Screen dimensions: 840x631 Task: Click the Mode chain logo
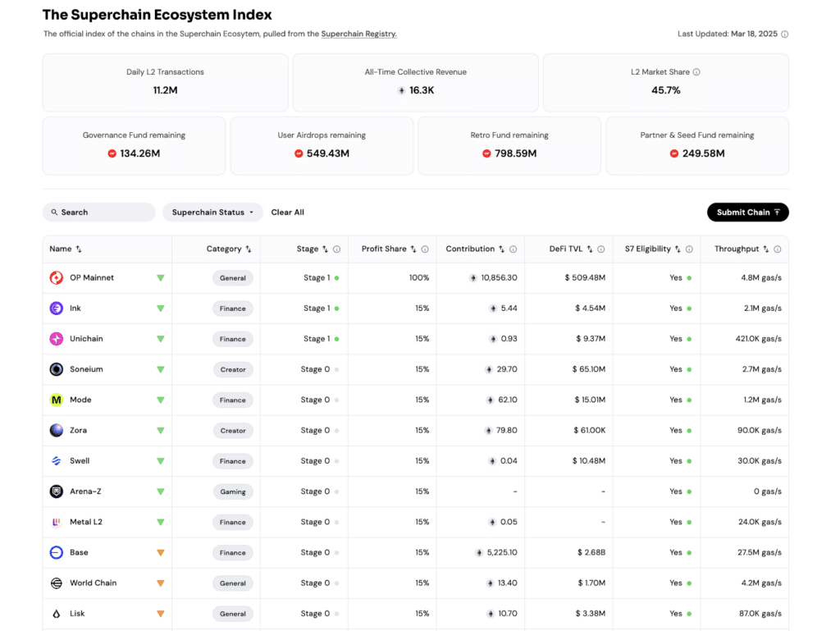(x=57, y=400)
